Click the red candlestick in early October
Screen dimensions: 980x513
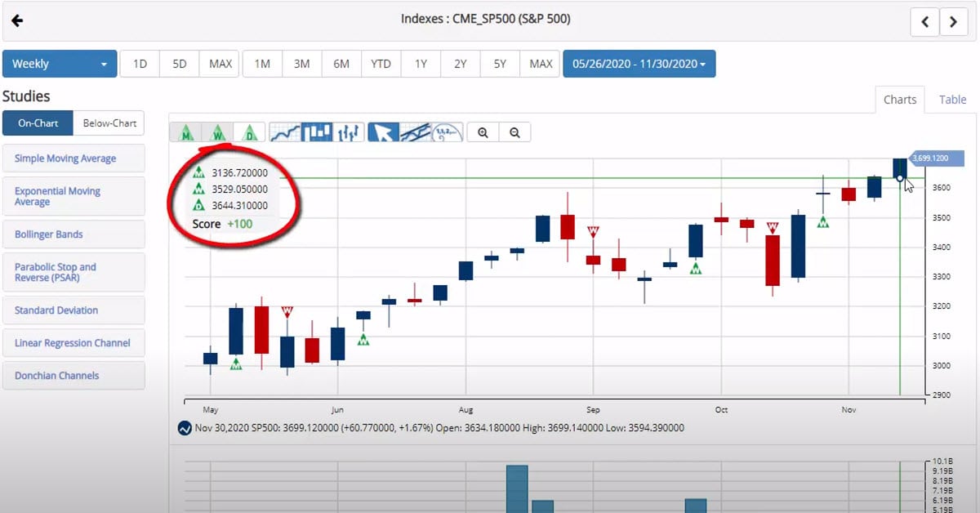721,220
